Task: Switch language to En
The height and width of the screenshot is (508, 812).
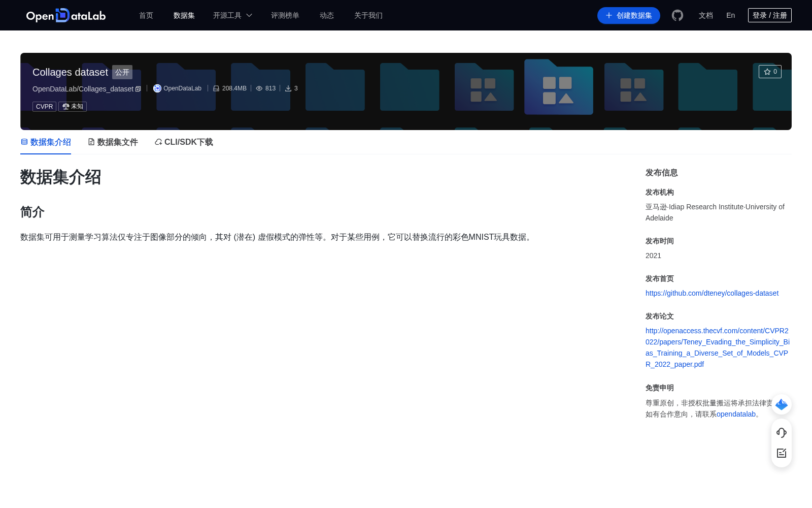Action: (x=731, y=15)
